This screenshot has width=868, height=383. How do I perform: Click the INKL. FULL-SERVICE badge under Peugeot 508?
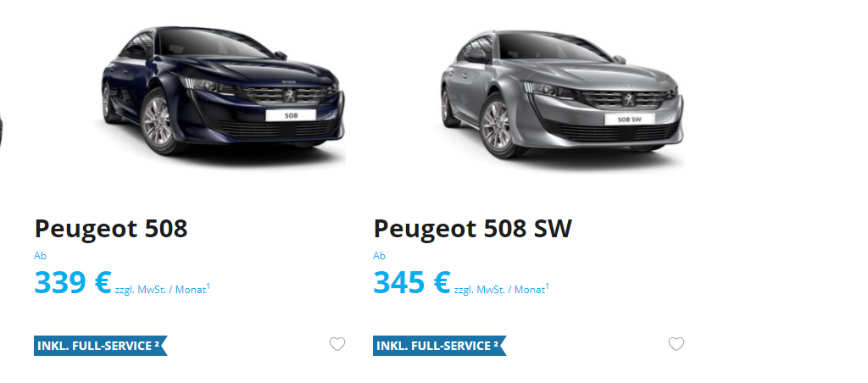tap(100, 346)
